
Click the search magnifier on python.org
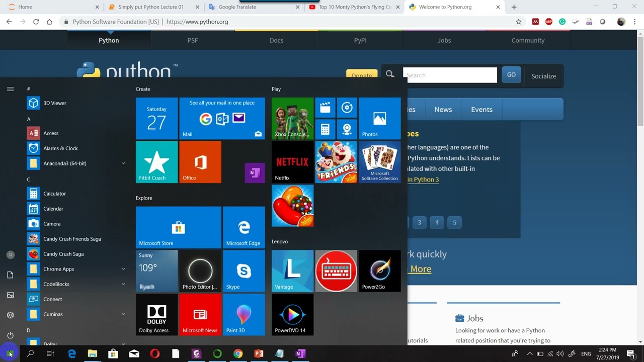coord(390,74)
